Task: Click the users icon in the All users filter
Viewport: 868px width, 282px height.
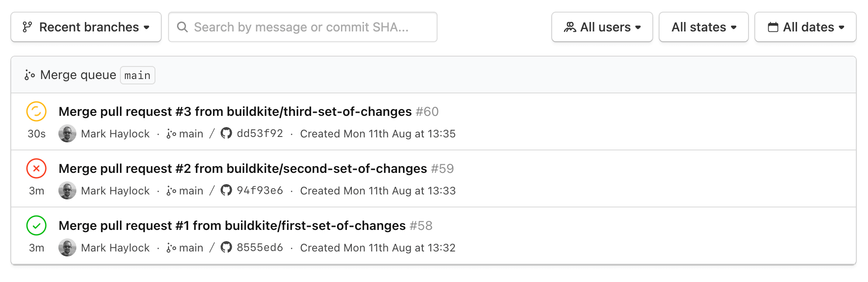Action: point(570,27)
